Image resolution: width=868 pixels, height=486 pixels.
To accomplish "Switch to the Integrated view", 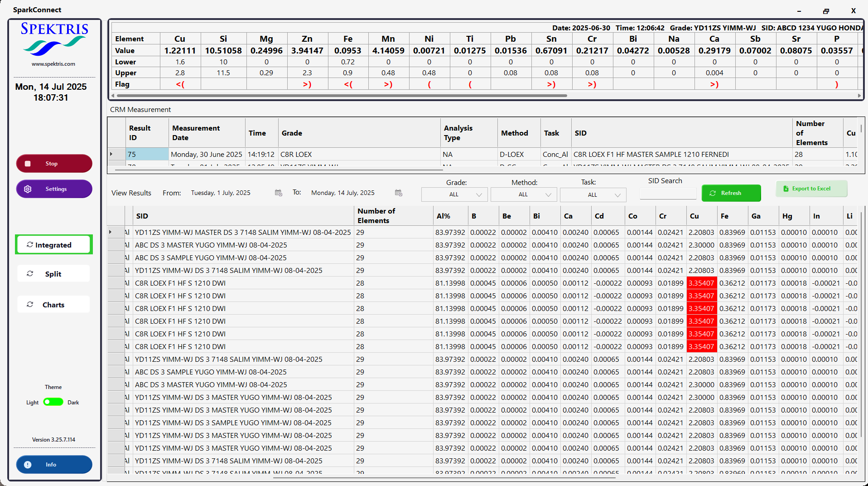I will [x=54, y=245].
